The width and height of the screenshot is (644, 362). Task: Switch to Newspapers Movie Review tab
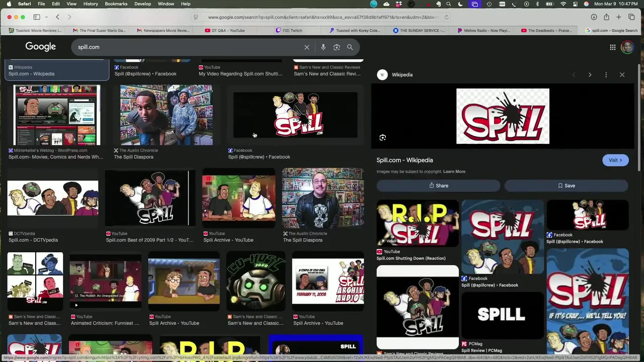coord(163,31)
